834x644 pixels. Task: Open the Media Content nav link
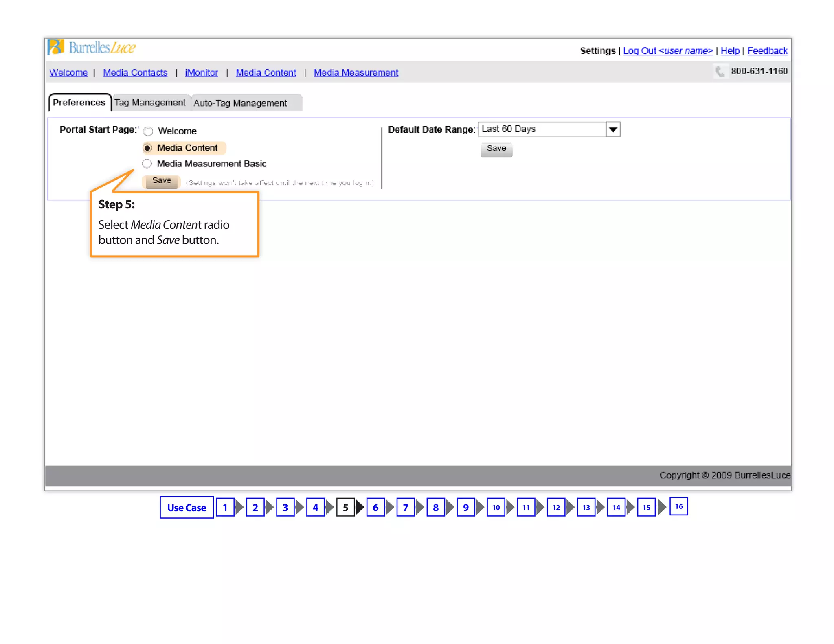(266, 72)
